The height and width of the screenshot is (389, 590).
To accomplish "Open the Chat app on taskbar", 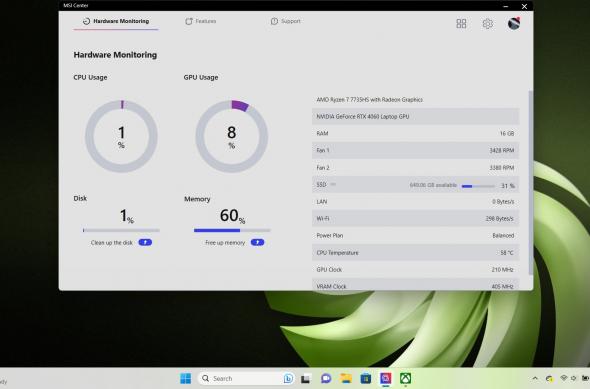I will point(326,378).
